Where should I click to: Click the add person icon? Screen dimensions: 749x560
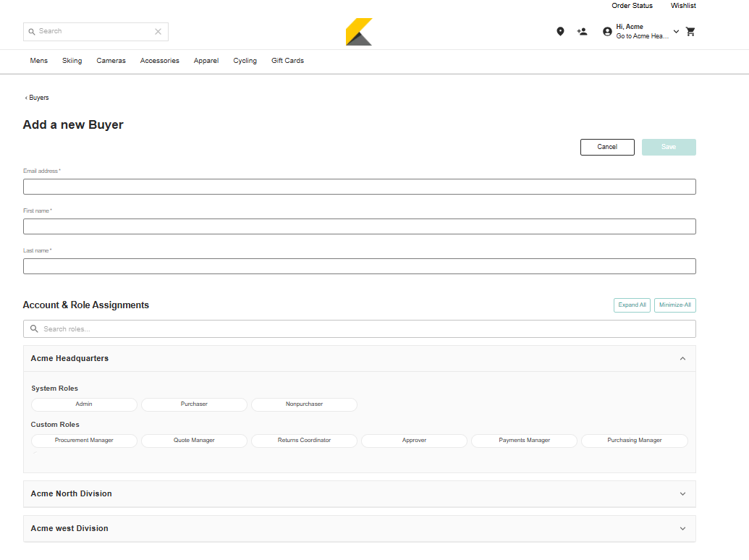click(x=582, y=32)
